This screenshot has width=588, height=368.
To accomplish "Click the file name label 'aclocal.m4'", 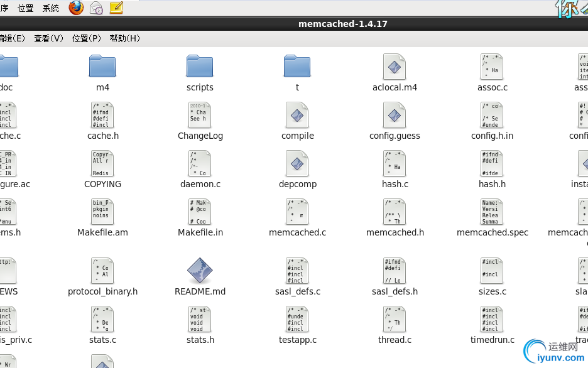I will coord(395,87).
